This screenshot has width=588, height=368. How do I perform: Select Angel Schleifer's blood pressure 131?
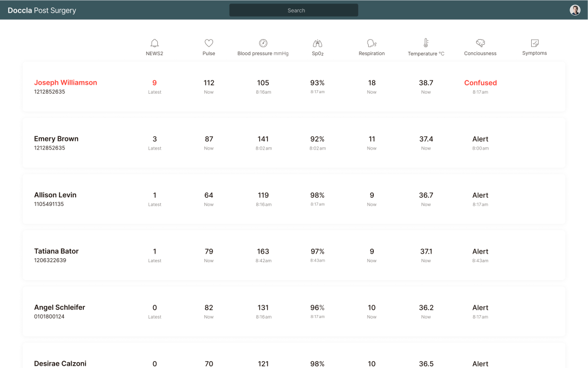[x=263, y=308]
